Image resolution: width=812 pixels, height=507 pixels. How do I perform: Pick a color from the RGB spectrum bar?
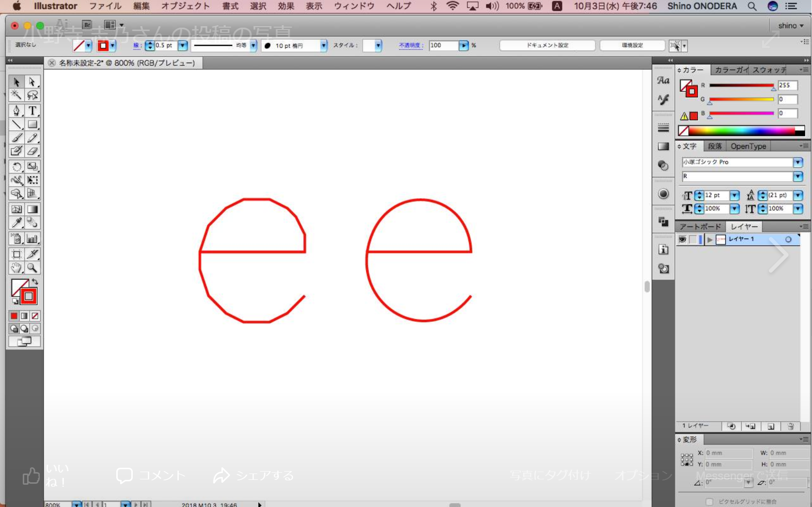(742, 131)
